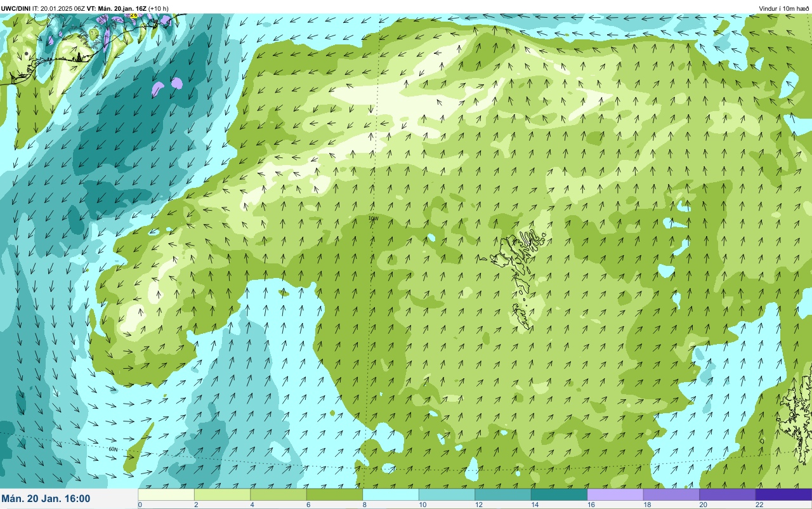Click the 2–4 light green legend swatch
Viewport: 812px width, 509px height.
click(x=222, y=494)
